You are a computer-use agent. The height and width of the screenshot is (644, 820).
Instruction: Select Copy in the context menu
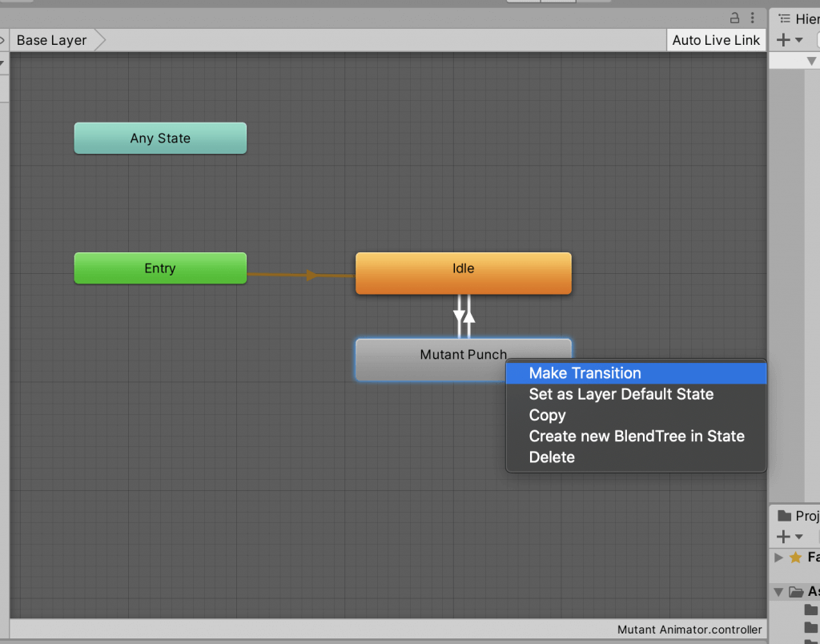coord(547,415)
